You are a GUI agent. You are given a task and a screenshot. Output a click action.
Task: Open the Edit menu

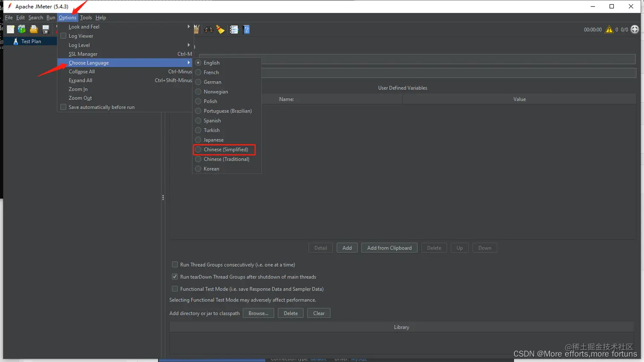(x=20, y=17)
